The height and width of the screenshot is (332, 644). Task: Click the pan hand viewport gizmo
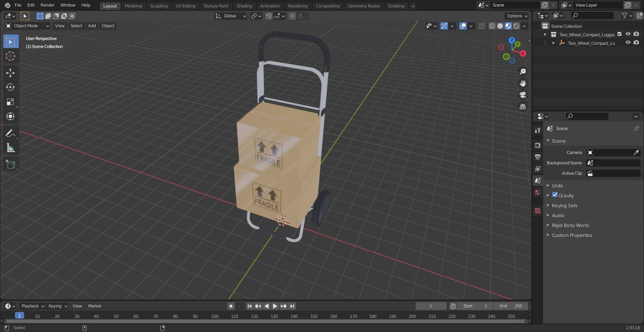pyautogui.click(x=522, y=83)
